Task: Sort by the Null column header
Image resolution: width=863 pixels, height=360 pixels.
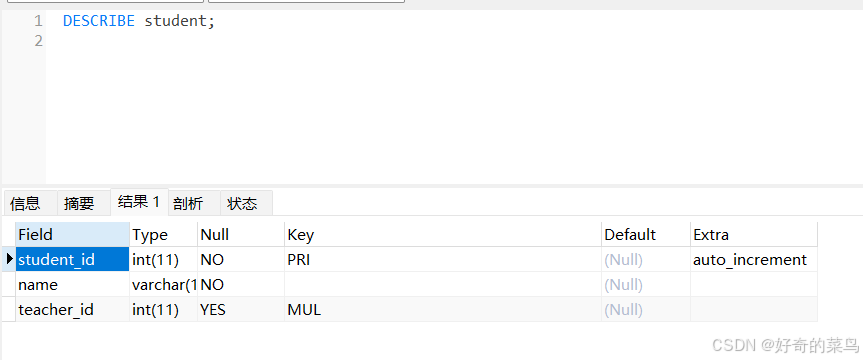Action: tap(241, 234)
